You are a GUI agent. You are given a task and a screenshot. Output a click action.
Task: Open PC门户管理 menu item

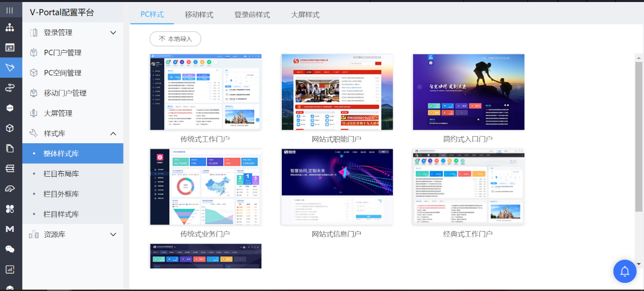73,52
